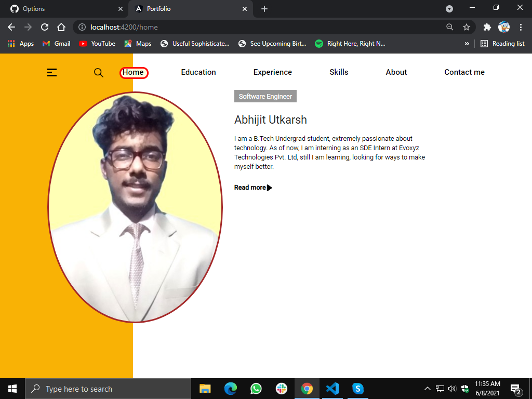532x399 pixels.
Task: Open the Extensions puzzle icon
Action: [x=487, y=27]
